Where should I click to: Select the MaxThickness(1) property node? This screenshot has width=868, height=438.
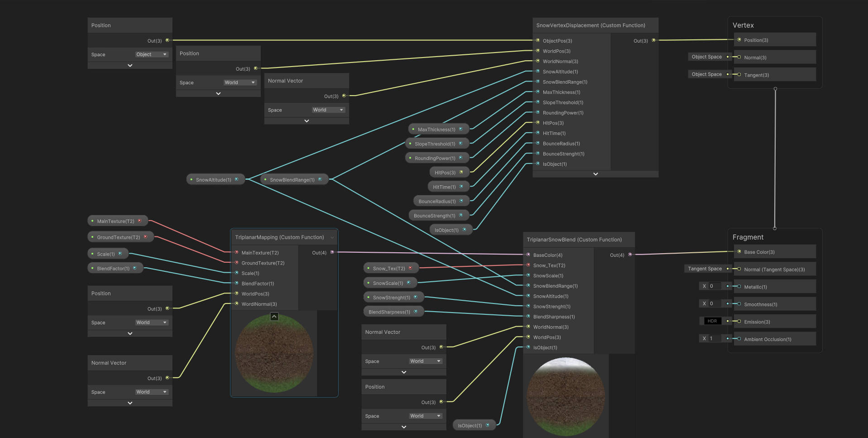point(438,129)
